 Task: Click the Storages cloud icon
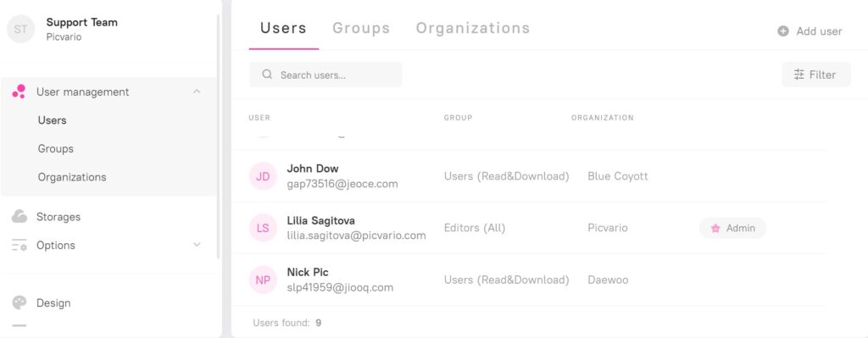(x=19, y=217)
